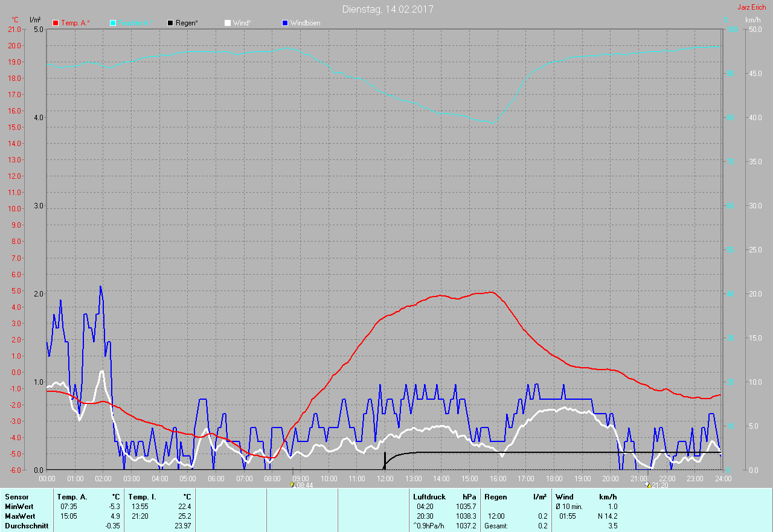Select the max wind gust value 'N 14.2'
Viewport: 773px width, 532px height.
607,516
